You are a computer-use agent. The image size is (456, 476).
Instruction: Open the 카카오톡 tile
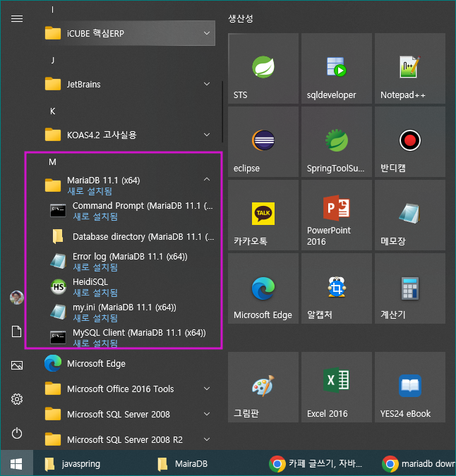pos(263,215)
